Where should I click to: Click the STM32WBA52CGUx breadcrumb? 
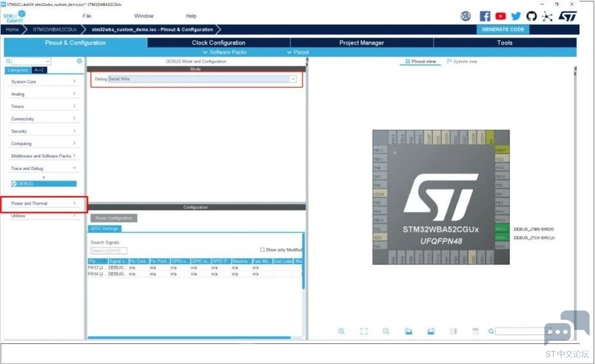pos(55,29)
